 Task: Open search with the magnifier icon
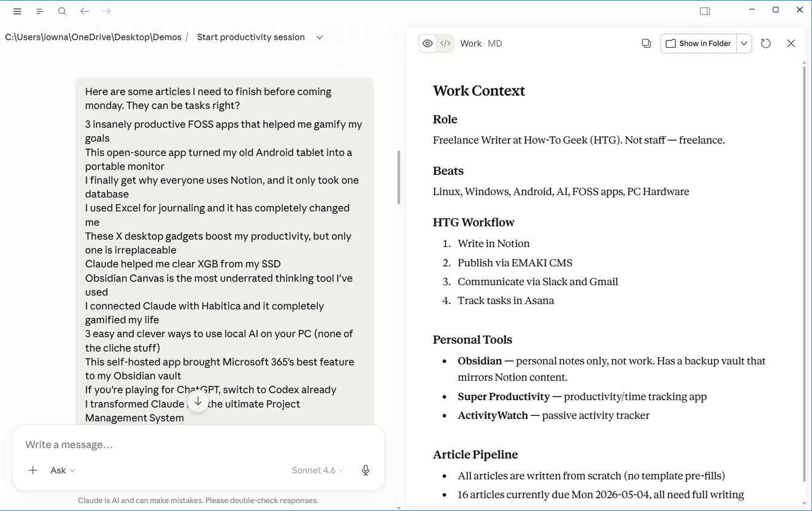tap(62, 12)
